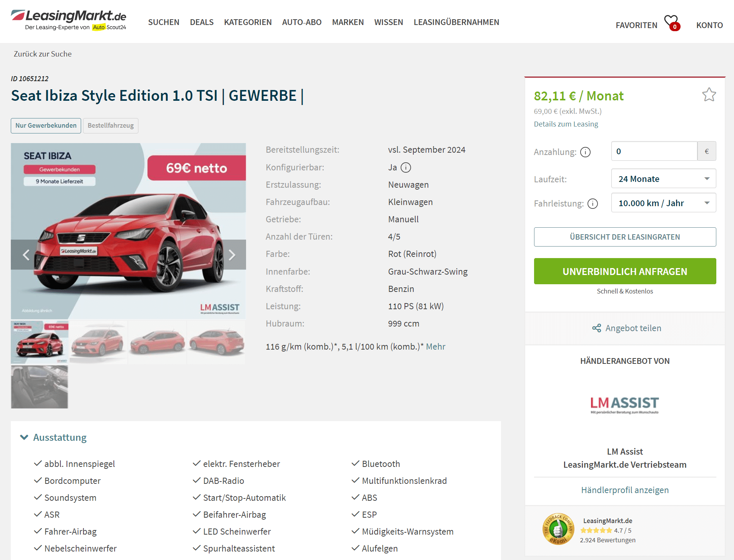734x560 pixels.
Task: Click the eKomi feedback badge
Action: tap(558, 529)
